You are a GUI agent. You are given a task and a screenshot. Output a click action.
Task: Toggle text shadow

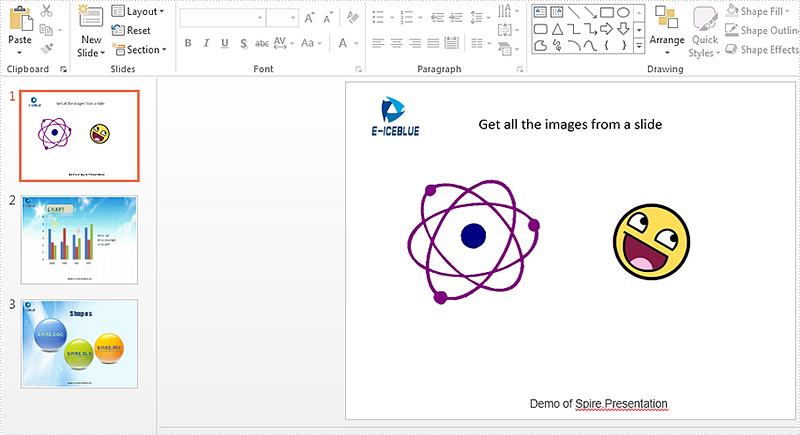tap(243, 43)
